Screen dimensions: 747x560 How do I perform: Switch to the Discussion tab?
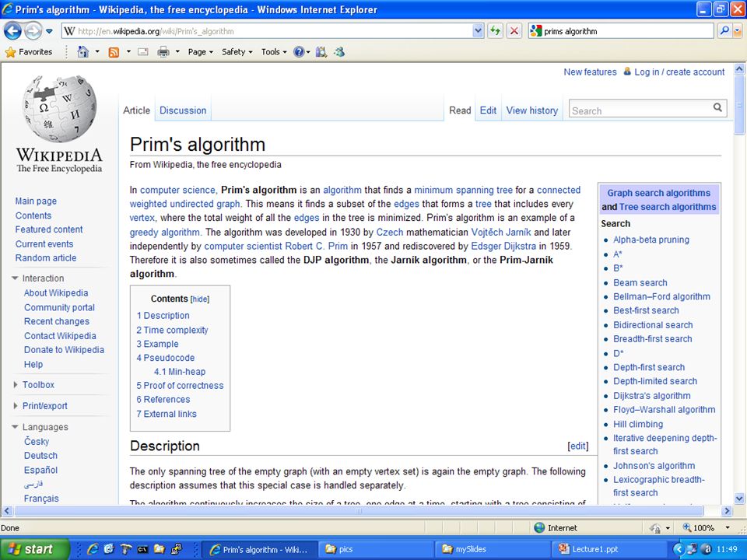(x=183, y=110)
